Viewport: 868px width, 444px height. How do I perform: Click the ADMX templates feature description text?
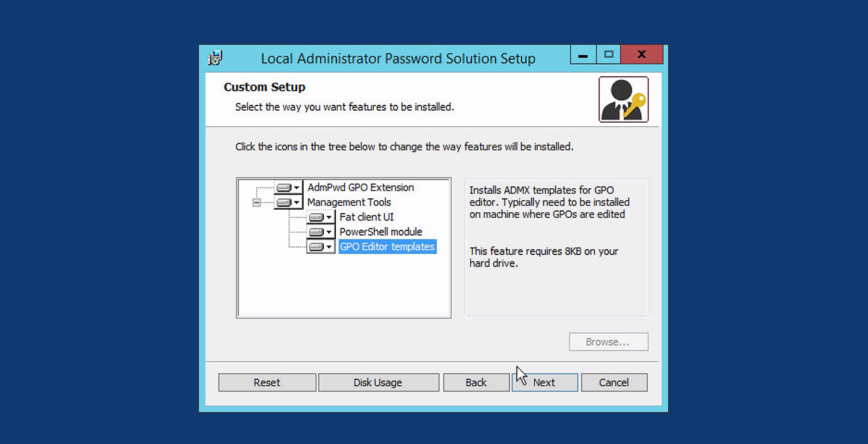[x=550, y=202]
